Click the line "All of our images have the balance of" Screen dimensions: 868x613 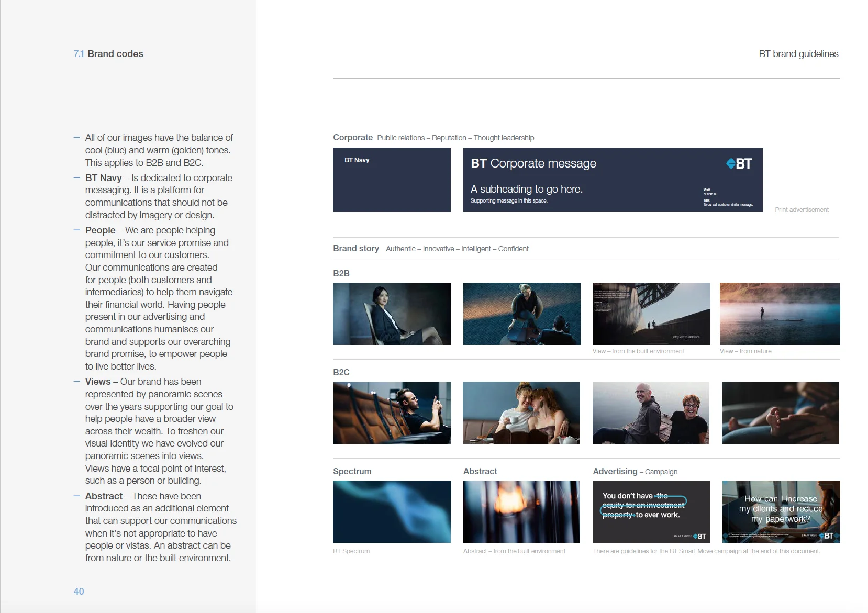pyautogui.click(x=159, y=138)
